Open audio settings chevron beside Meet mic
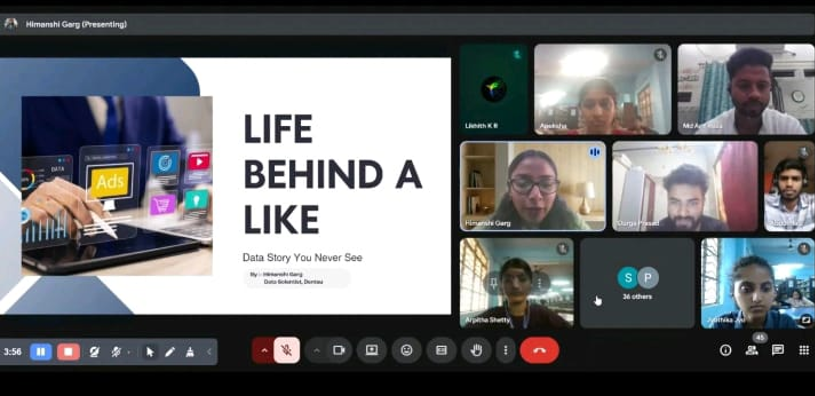This screenshot has height=396, width=815. (x=264, y=350)
